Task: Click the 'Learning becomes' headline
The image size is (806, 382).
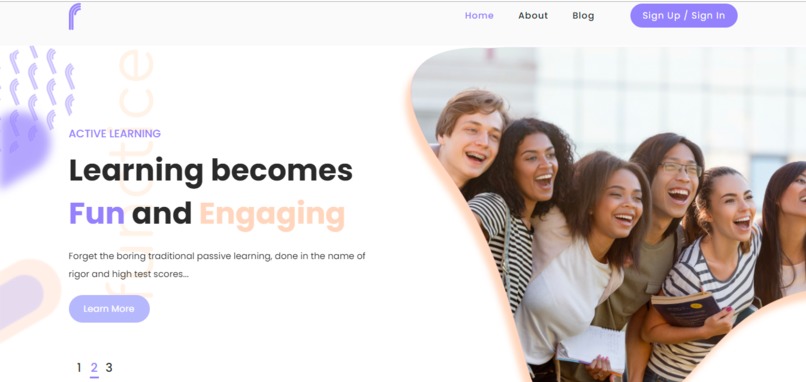Action: point(211,171)
